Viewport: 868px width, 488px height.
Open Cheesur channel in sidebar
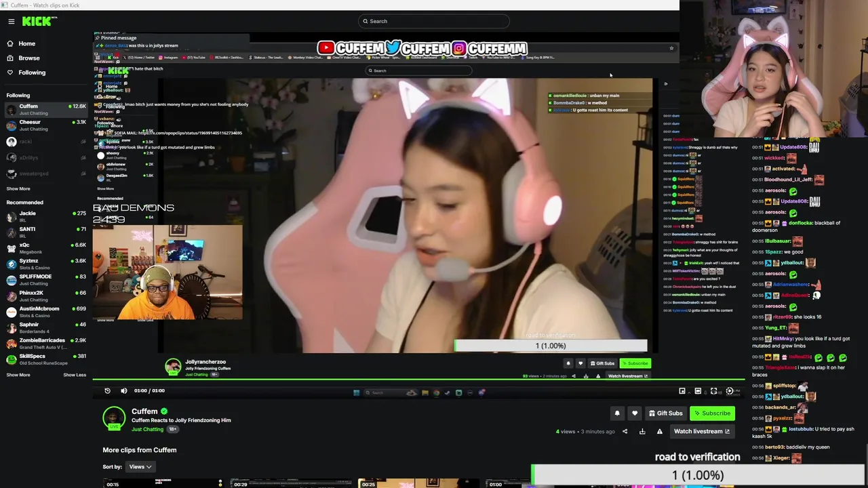[46, 125]
